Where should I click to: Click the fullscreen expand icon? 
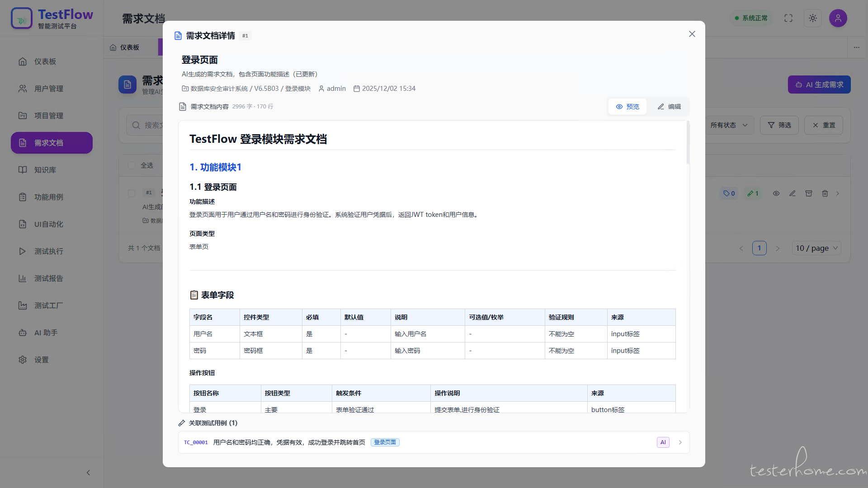point(788,18)
